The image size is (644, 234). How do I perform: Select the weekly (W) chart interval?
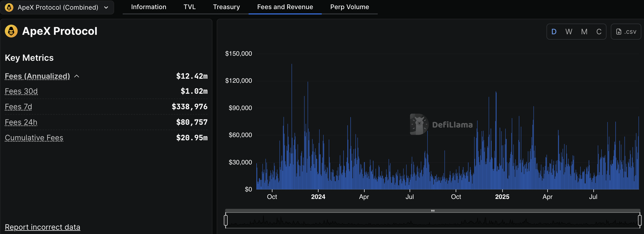click(x=569, y=32)
